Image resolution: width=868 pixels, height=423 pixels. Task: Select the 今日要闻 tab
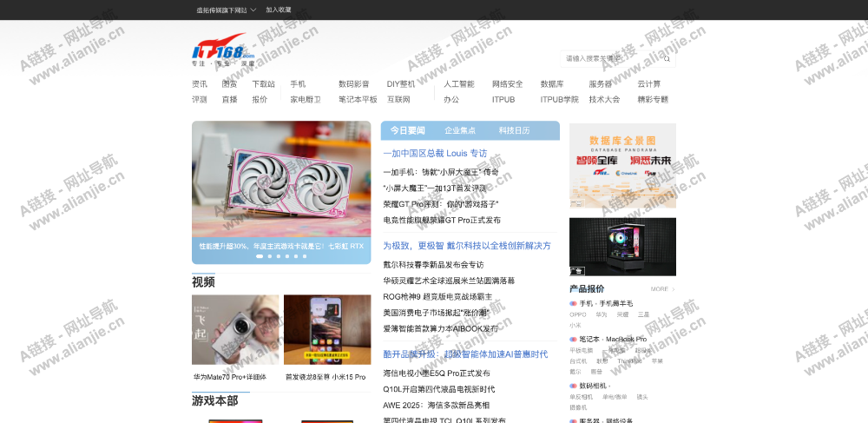[407, 130]
